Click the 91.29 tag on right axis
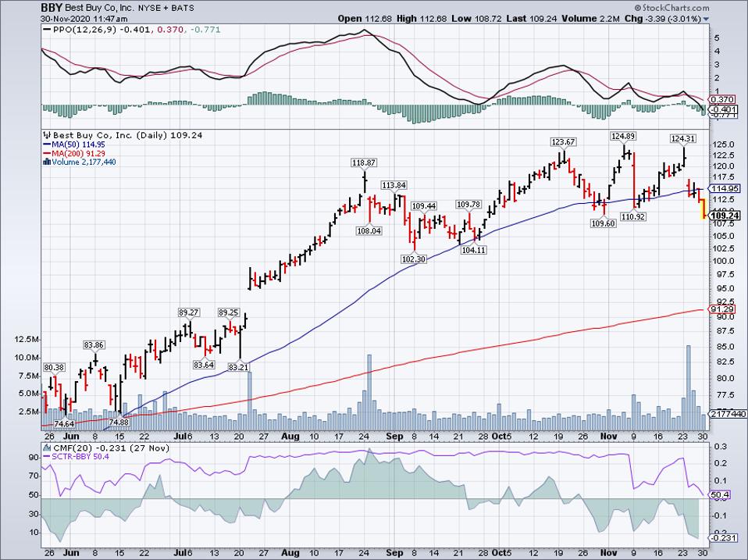This screenshot has height=560, width=748. tap(722, 309)
